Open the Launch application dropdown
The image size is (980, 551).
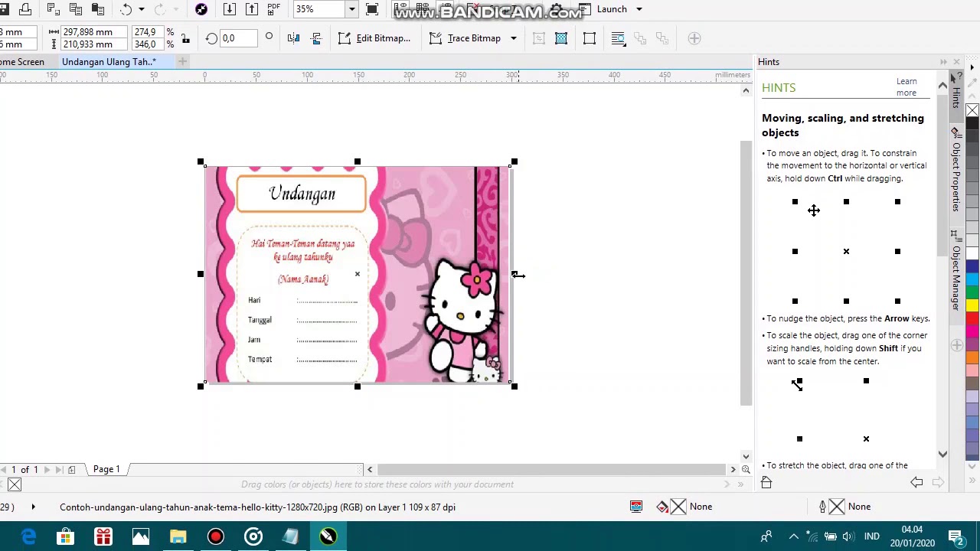[619, 9]
